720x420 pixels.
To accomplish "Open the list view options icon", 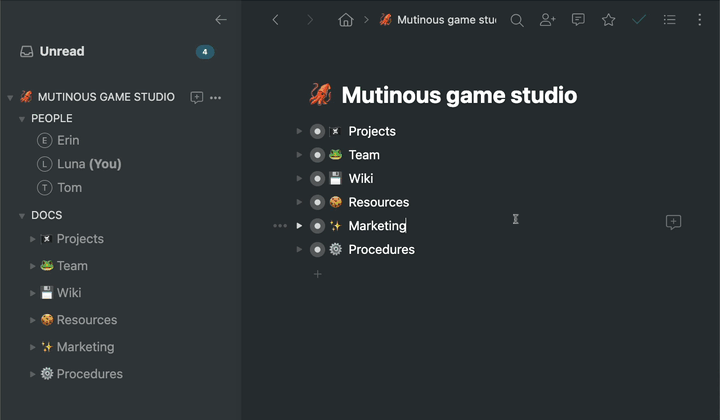I will pyautogui.click(x=670, y=20).
